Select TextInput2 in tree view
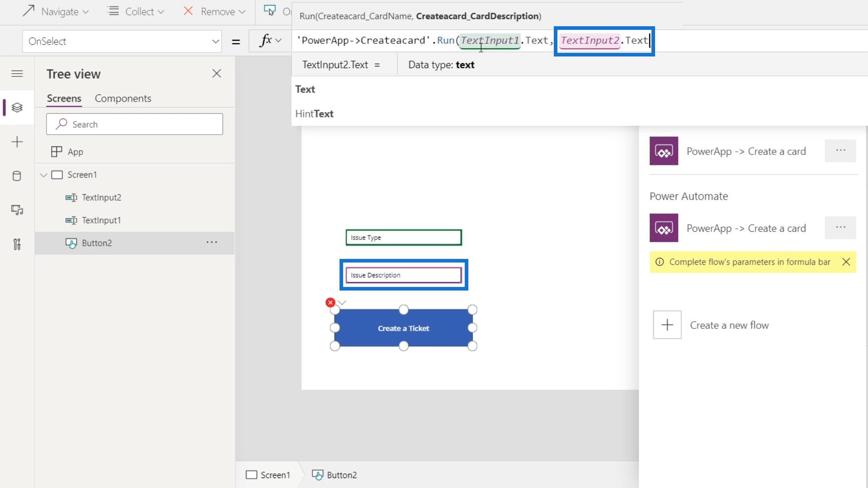 pos(101,197)
